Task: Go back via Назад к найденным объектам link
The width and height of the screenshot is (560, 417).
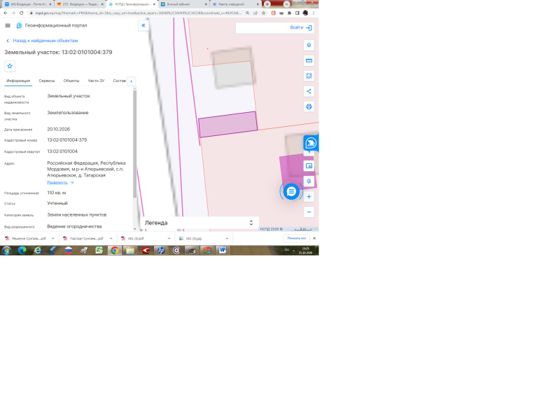Action: 42,41
